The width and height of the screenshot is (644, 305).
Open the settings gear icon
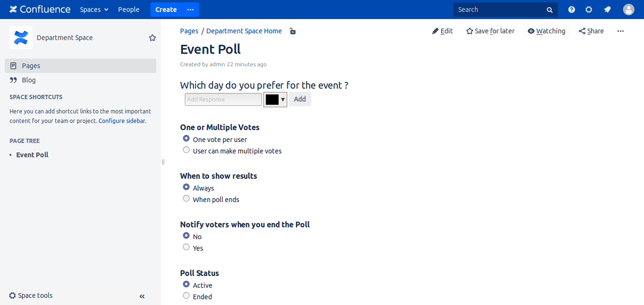[589, 10]
